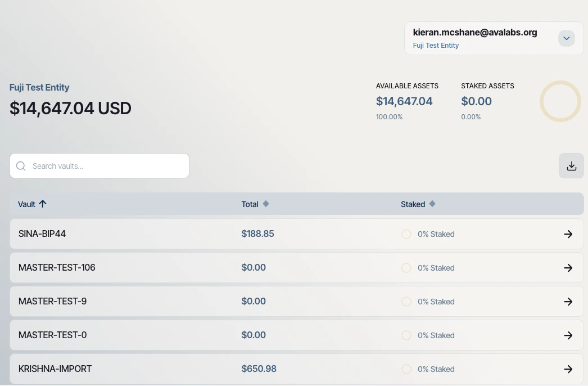Viewport: 588px width, 386px height.
Task: Click MASTER-TEST-106 $0.00 total
Action: pyautogui.click(x=254, y=267)
